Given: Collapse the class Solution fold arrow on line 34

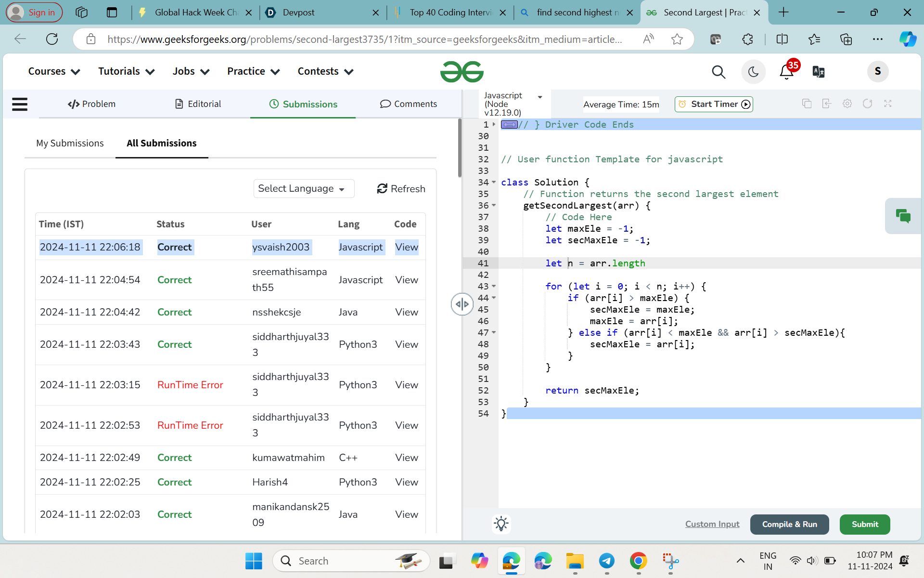Looking at the screenshot, I should 494,183.
